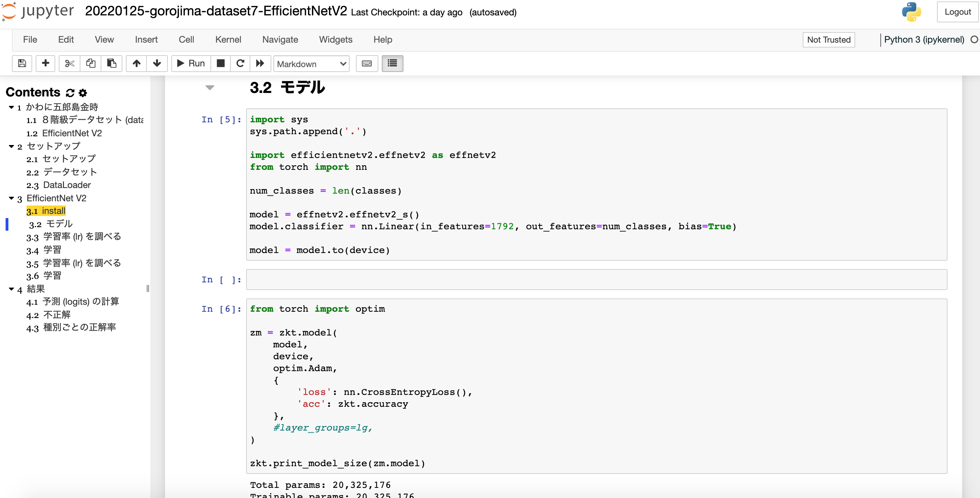Rename notebook by clicking its title

216,11
